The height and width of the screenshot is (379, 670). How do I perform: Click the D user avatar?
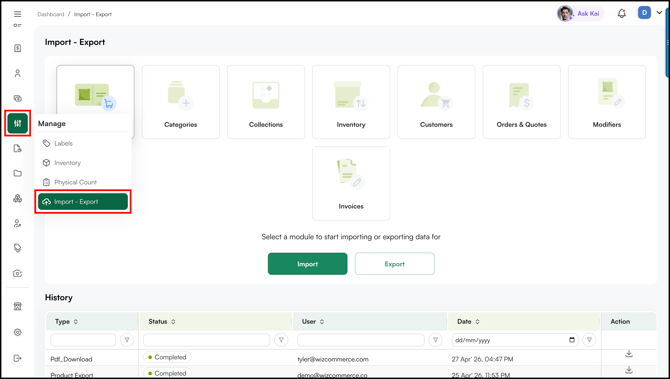coord(644,13)
